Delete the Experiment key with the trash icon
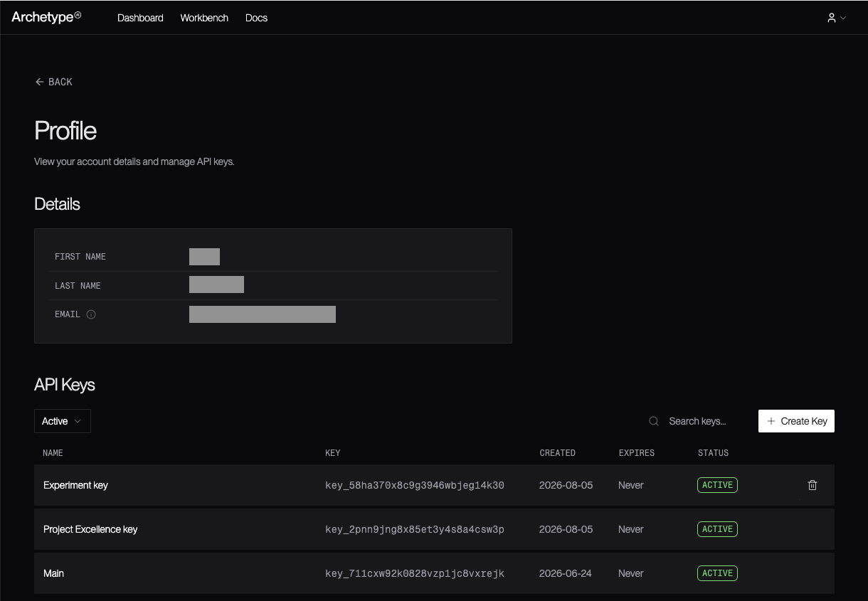Image resolution: width=868 pixels, height=601 pixels. click(813, 485)
